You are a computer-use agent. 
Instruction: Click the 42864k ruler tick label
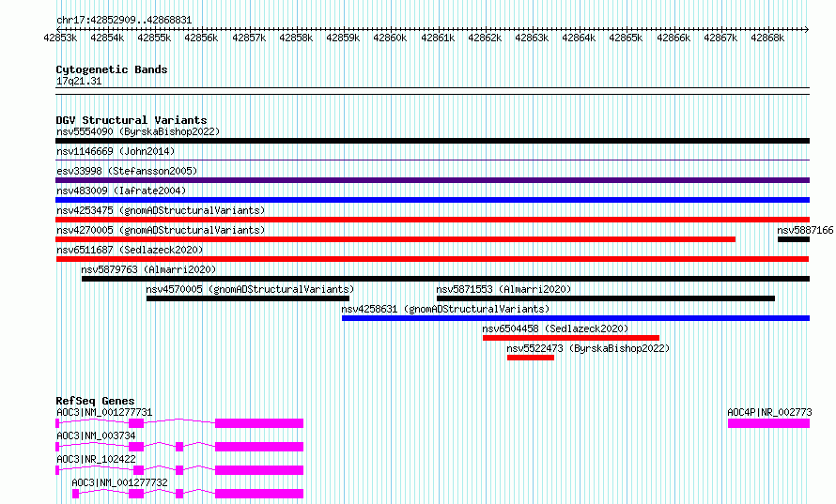(x=579, y=38)
